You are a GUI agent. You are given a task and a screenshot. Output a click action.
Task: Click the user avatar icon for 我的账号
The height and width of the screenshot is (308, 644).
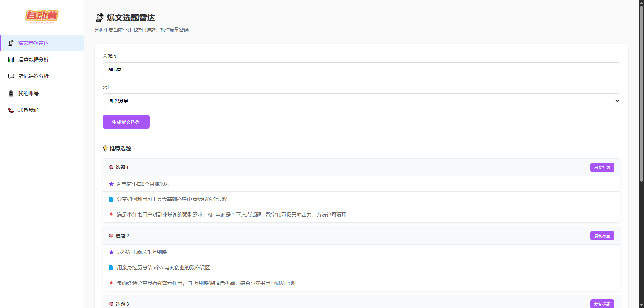pyautogui.click(x=11, y=94)
